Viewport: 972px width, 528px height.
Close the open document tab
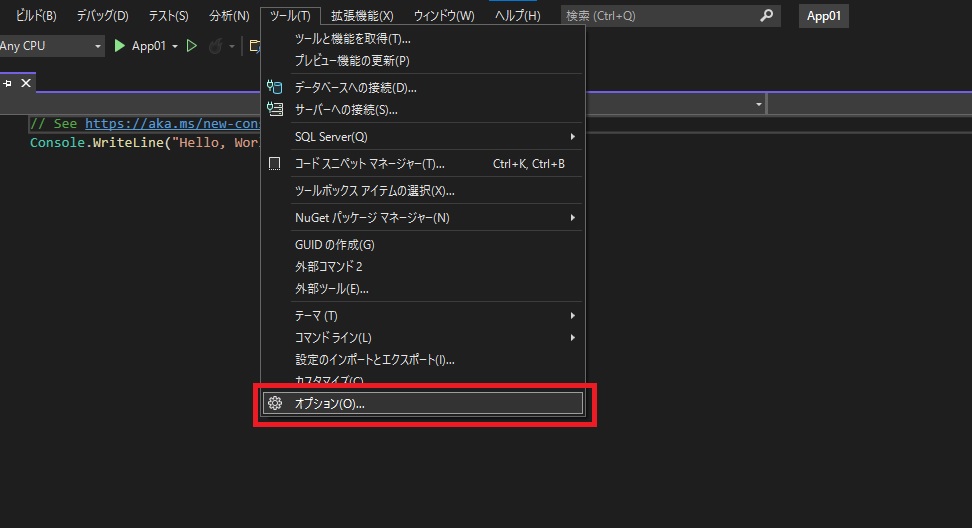tap(26, 83)
